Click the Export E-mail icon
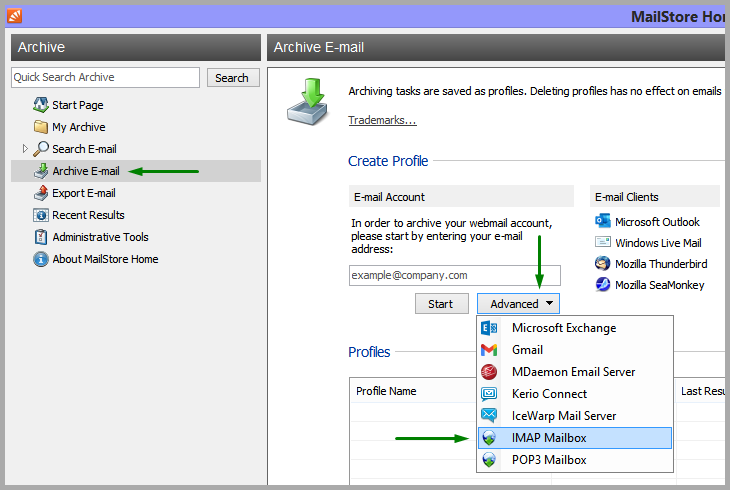Viewport: 730px width, 490px height. [41, 193]
